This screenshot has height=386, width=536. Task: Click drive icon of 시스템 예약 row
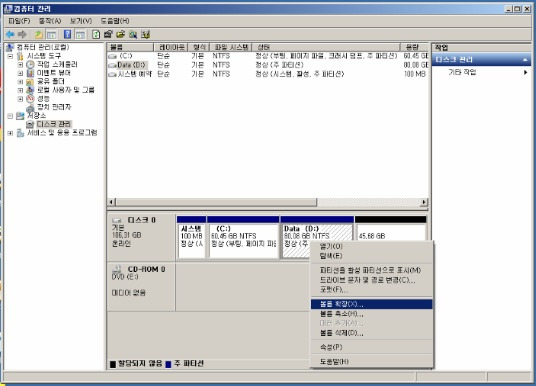tap(112, 74)
